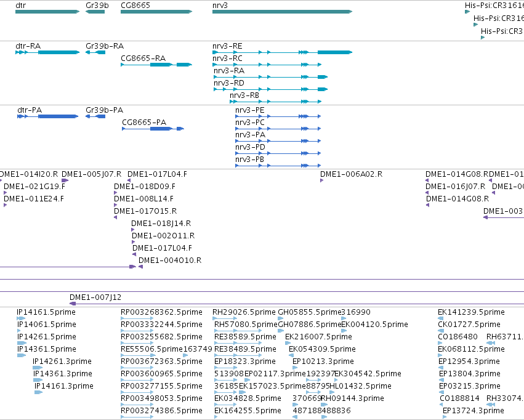The image size is (524, 420).
Task: Open the DME1-018J14.R label
Action: (x=161, y=224)
